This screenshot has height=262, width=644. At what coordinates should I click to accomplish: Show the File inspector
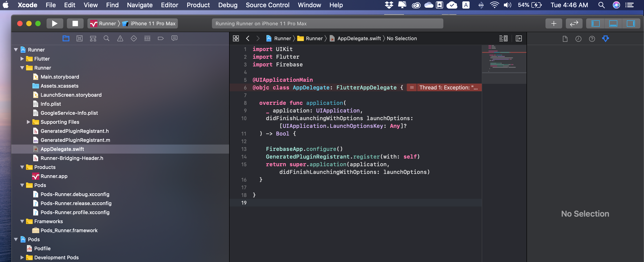(x=565, y=39)
